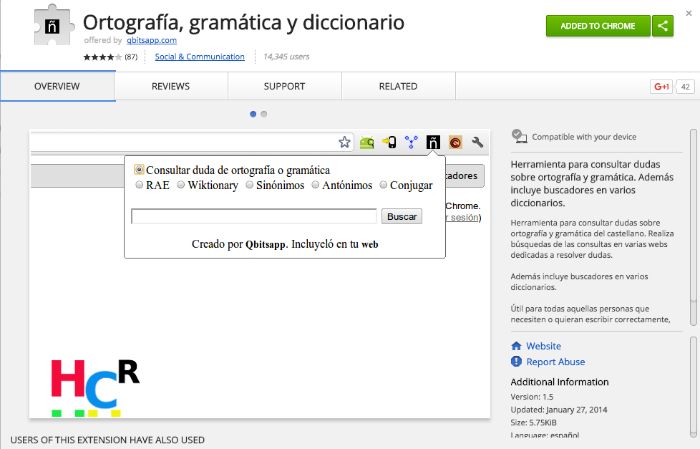Viewport: 700px width, 449px height.
Task: Click the Qbitsapp link in popup
Action: point(266,245)
